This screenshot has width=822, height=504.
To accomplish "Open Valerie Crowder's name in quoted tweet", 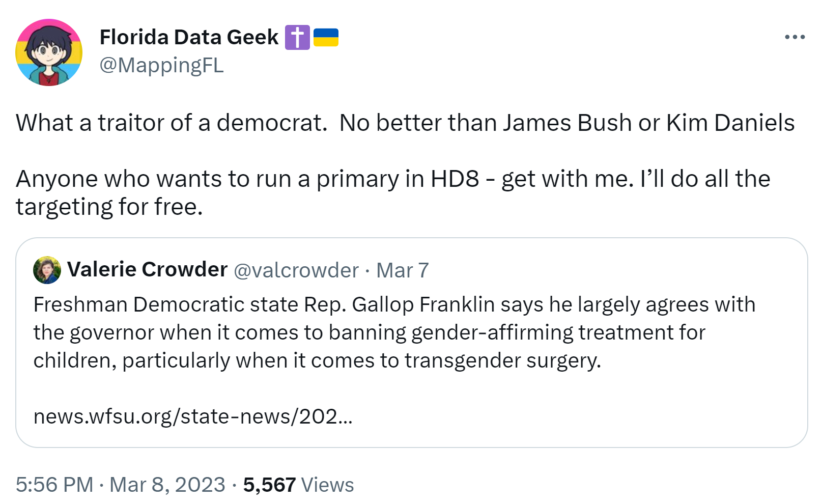I will 147,269.
